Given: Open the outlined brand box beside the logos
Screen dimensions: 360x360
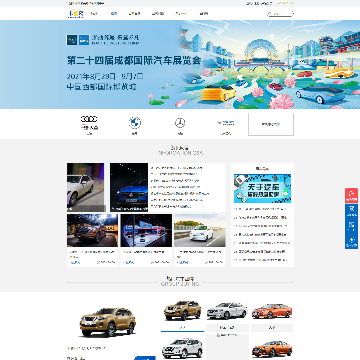Looking at the screenshot, I should coord(271,124).
